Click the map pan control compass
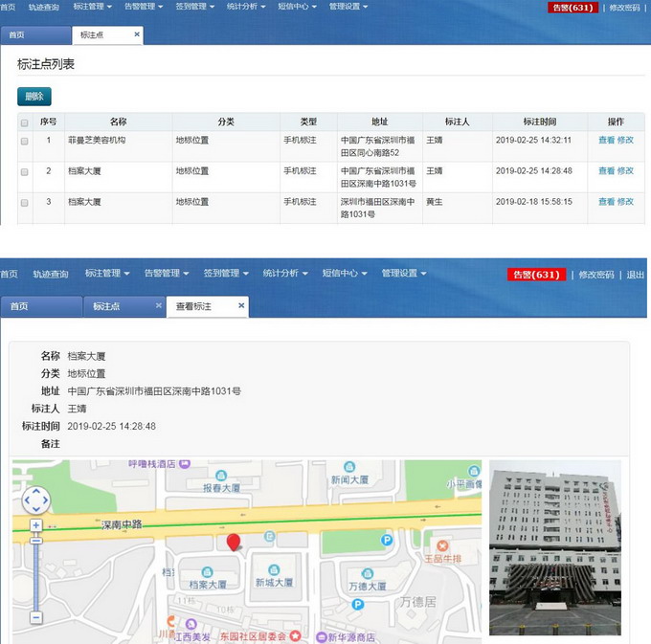 click(x=35, y=500)
